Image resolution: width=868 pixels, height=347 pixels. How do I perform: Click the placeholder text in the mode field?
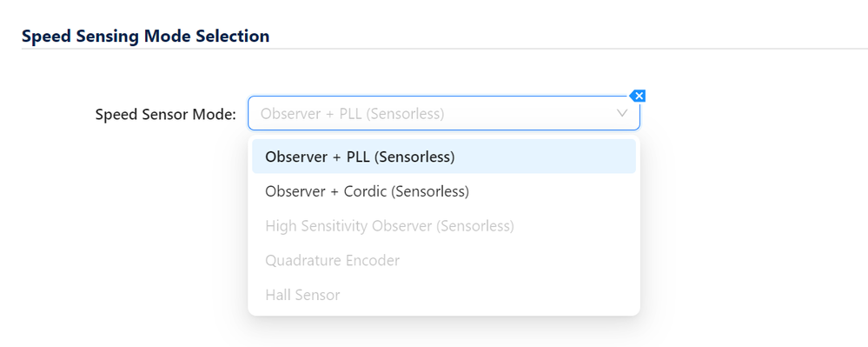click(x=352, y=114)
